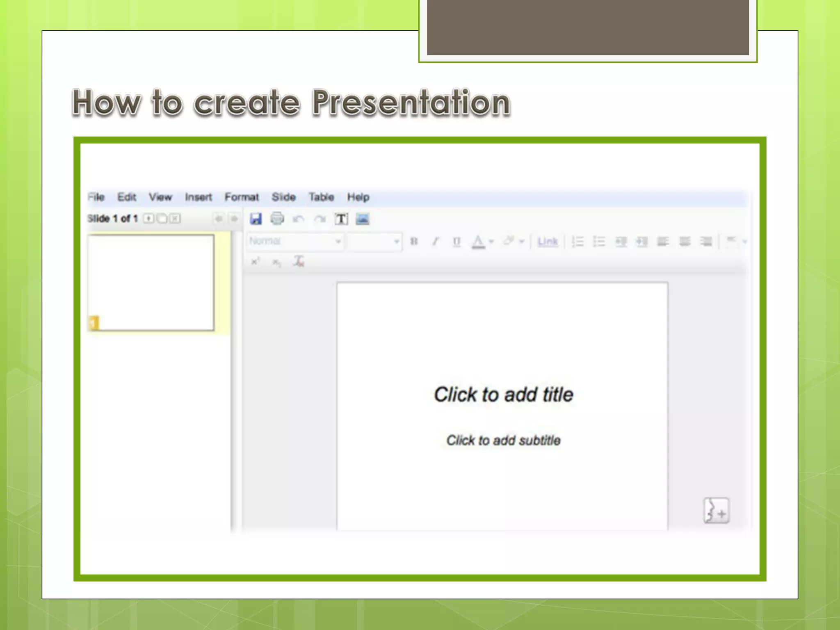
Task: Click the speaker notes icon
Action: click(x=716, y=511)
